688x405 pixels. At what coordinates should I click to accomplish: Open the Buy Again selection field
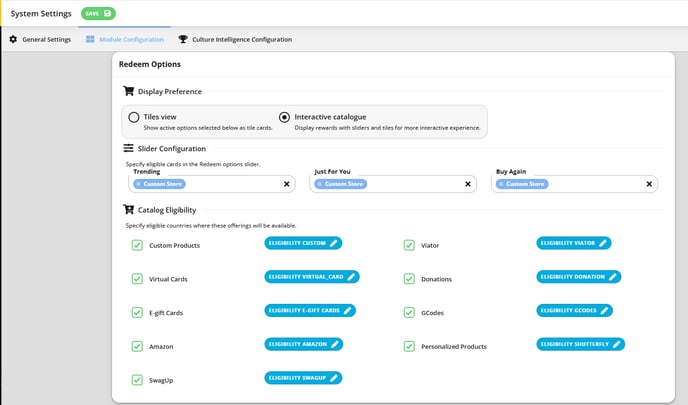coord(574,184)
